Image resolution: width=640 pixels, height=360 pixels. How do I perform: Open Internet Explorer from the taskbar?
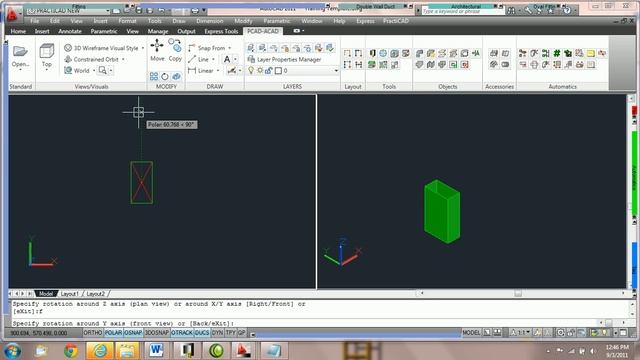tap(100, 351)
